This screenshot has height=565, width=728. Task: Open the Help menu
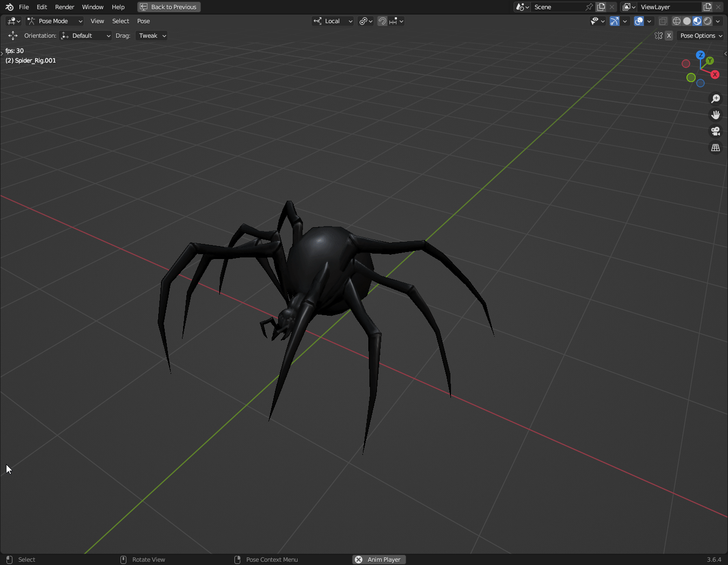point(118,7)
